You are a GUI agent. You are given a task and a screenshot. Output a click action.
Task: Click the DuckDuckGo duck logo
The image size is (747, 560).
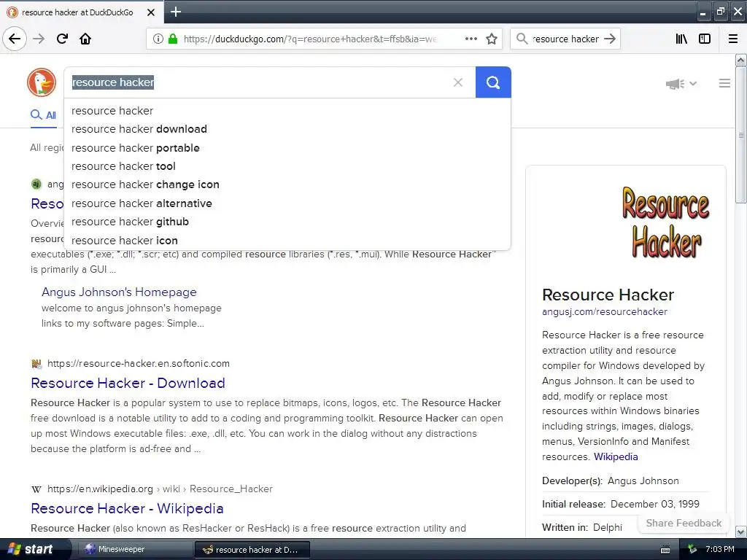pyautogui.click(x=42, y=82)
